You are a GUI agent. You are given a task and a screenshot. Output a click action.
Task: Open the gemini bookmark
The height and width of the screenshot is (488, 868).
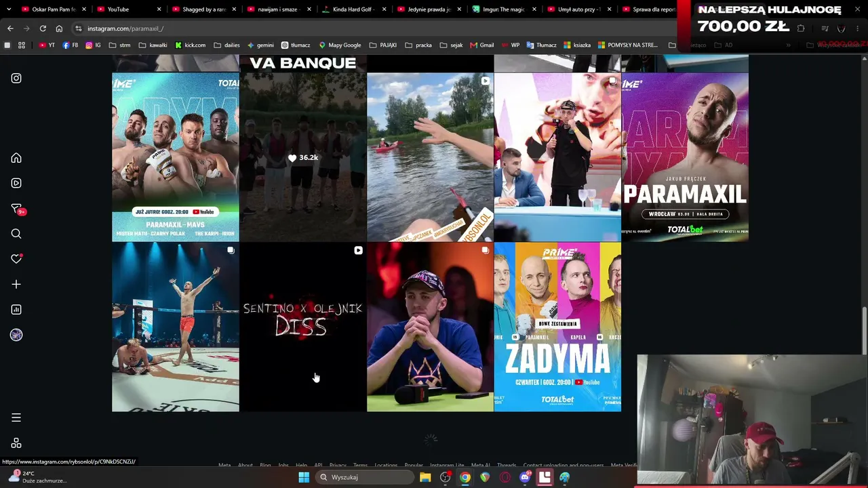260,45
